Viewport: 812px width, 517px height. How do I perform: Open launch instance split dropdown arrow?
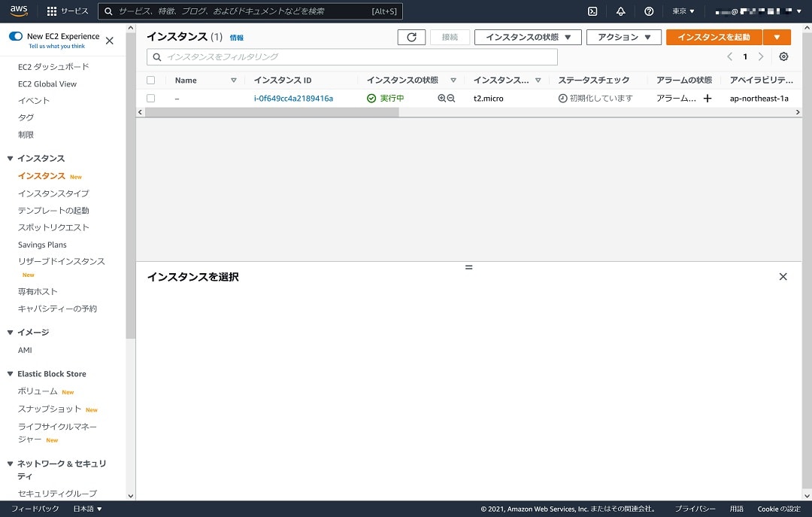point(777,37)
